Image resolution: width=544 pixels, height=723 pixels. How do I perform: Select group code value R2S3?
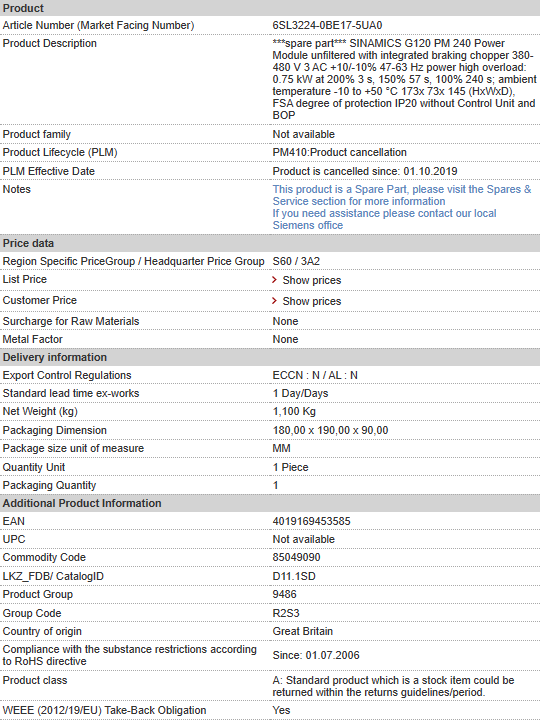coord(285,613)
